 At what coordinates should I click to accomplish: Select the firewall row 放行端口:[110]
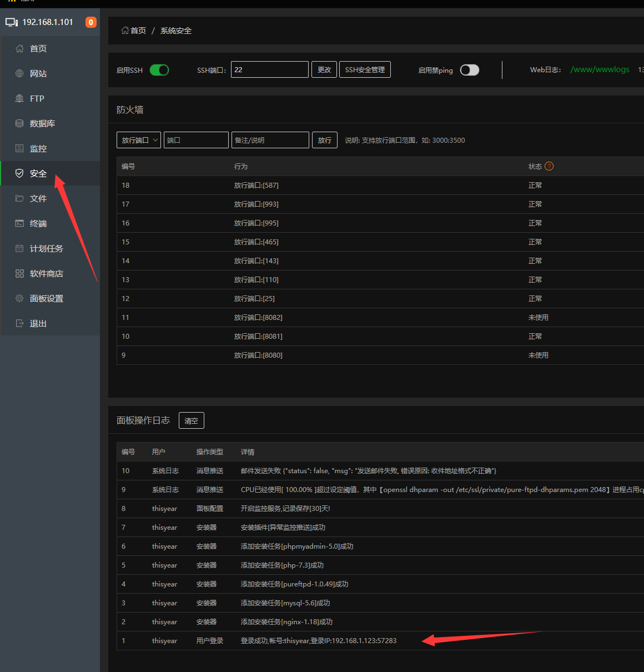(x=380, y=280)
